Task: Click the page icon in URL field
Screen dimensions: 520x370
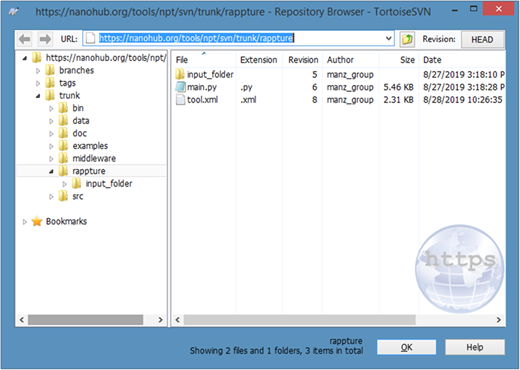Action: (x=90, y=38)
